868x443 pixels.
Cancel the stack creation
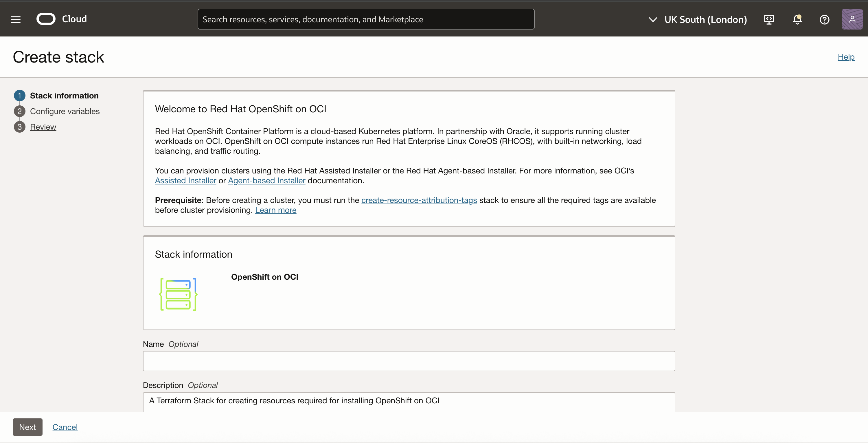click(65, 427)
